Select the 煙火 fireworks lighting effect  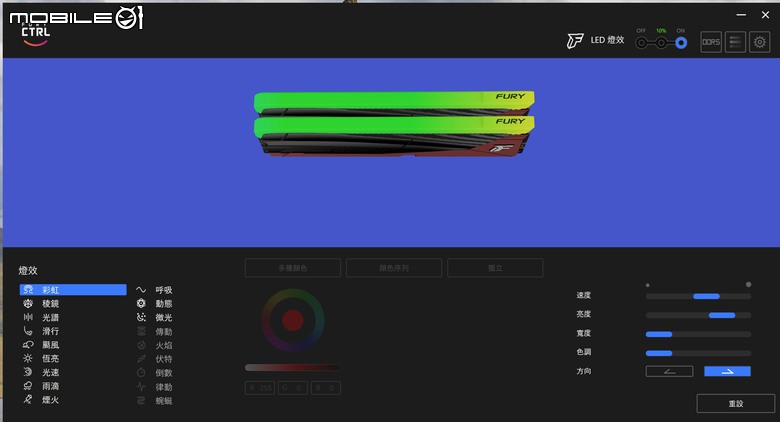tap(42, 400)
